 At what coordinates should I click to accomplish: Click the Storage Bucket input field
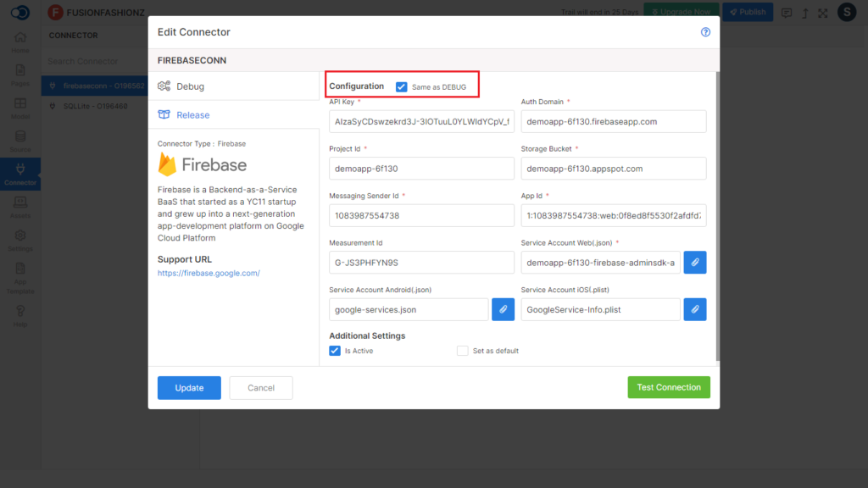[614, 169]
